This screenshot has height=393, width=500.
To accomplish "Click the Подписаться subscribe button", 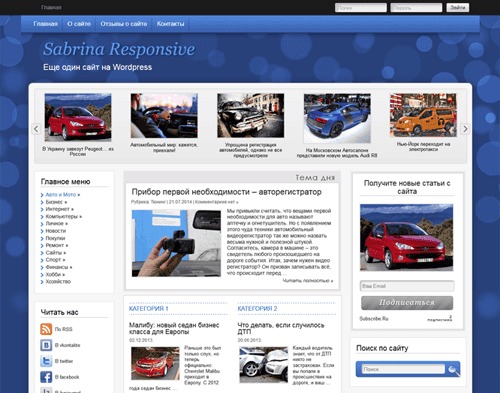I will pos(407,303).
